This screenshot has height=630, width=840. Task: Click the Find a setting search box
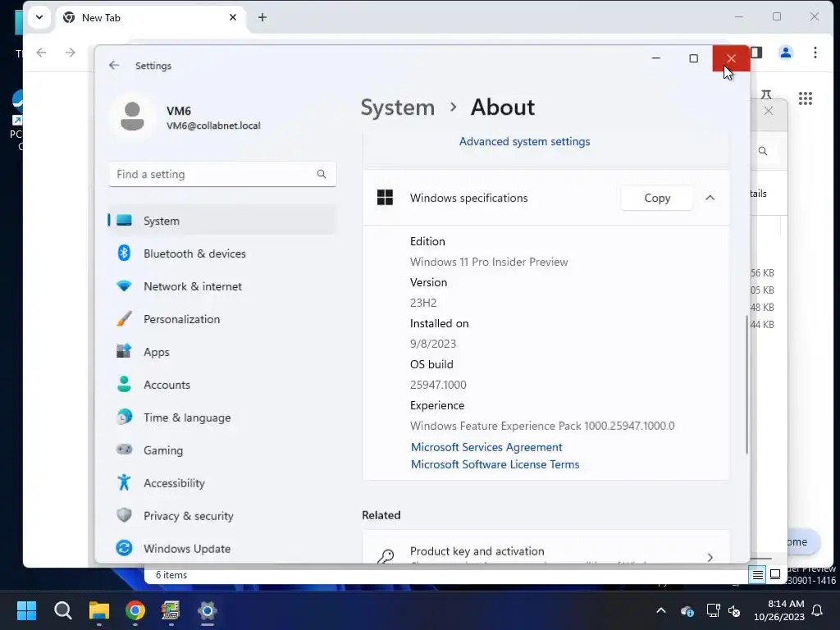(x=221, y=174)
